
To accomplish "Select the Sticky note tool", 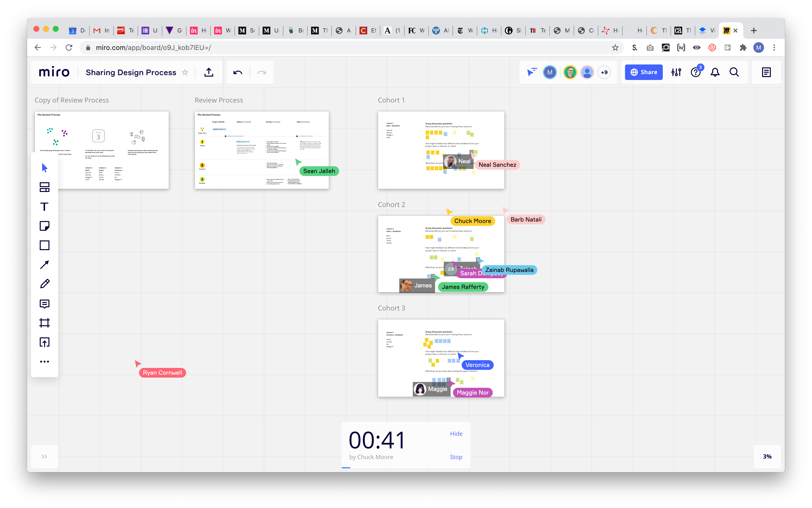I will point(44,226).
